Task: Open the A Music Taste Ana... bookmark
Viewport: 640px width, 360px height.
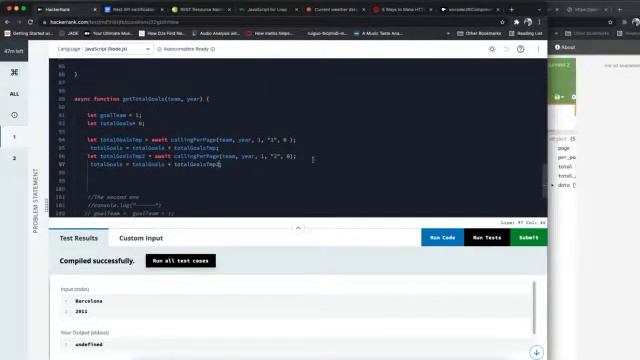Action: [x=379, y=33]
